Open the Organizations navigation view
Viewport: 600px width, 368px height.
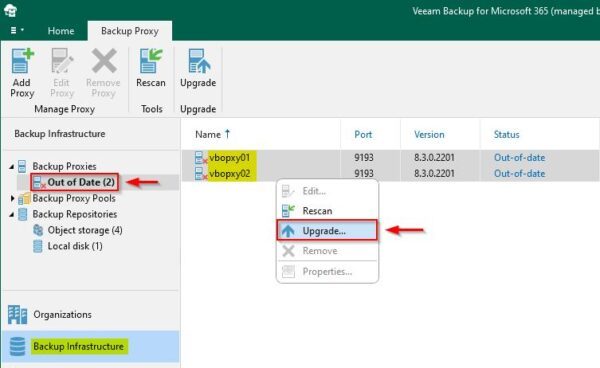90,314
